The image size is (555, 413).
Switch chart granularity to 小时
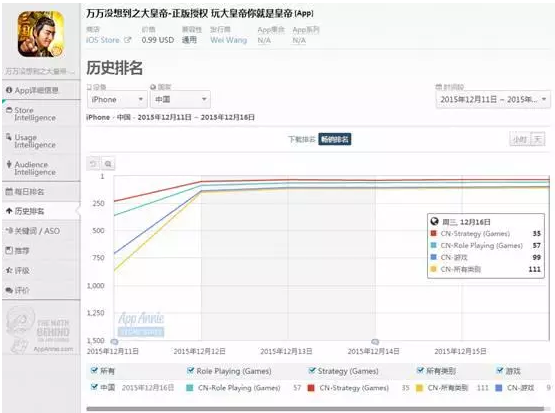520,139
